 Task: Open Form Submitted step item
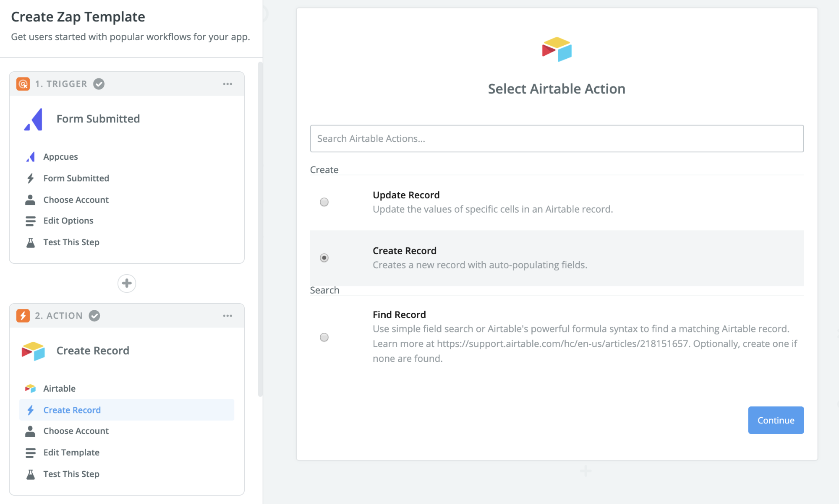tap(127, 178)
